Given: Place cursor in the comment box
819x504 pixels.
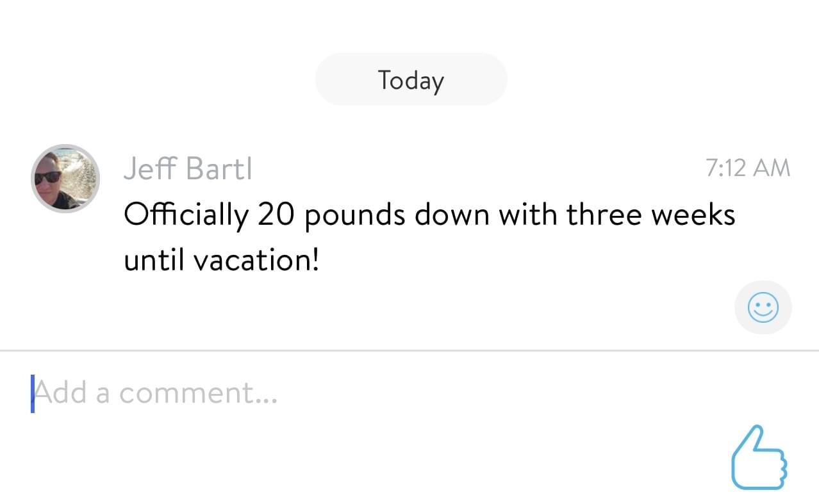Looking at the screenshot, I should coord(256,392).
